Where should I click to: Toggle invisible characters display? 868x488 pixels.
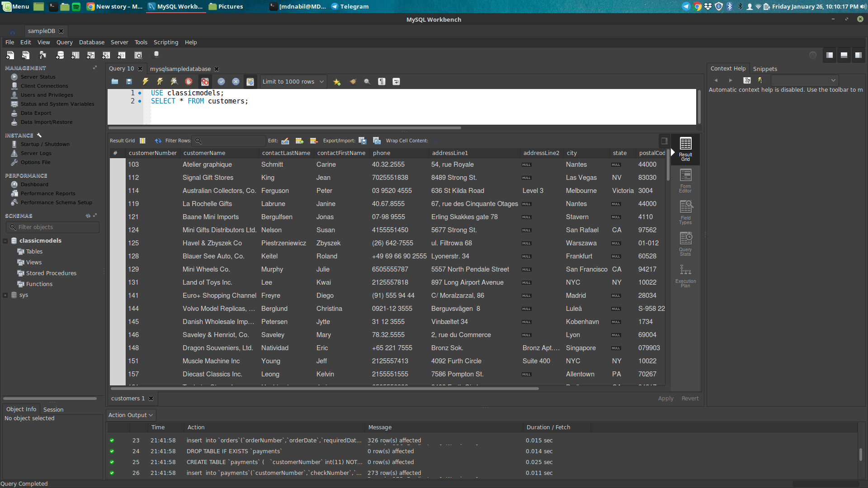pyautogui.click(x=382, y=82)
